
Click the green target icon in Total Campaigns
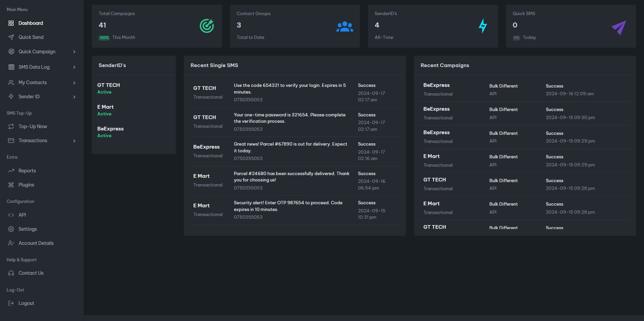click(x=207, y=26)
